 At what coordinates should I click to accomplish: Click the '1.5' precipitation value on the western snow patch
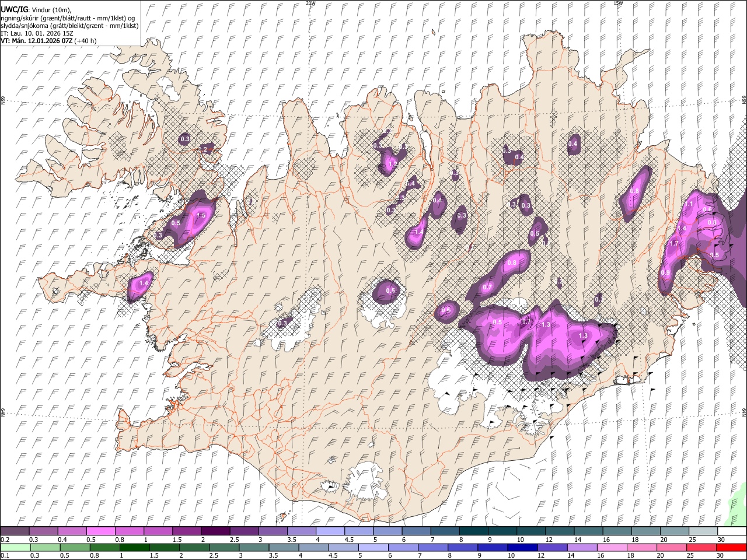(201, 215)
